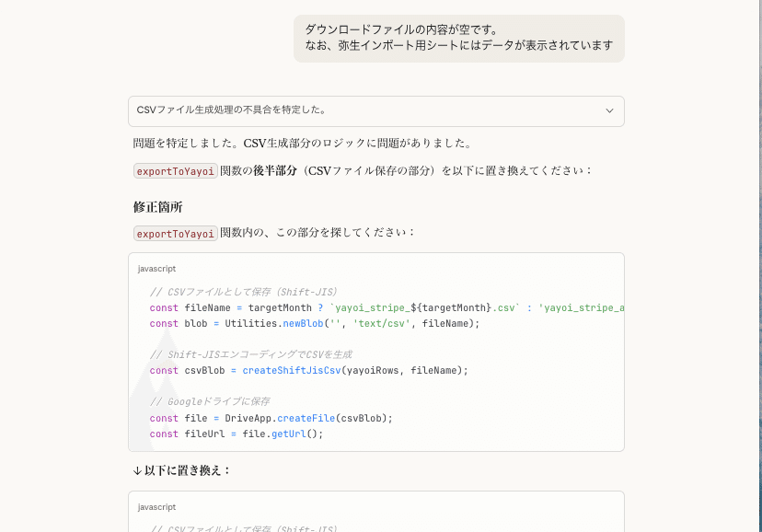
Task: Click the "// Shift-JISエンコーディングでCSVを生成" comment
Action: tap(250, 354)
